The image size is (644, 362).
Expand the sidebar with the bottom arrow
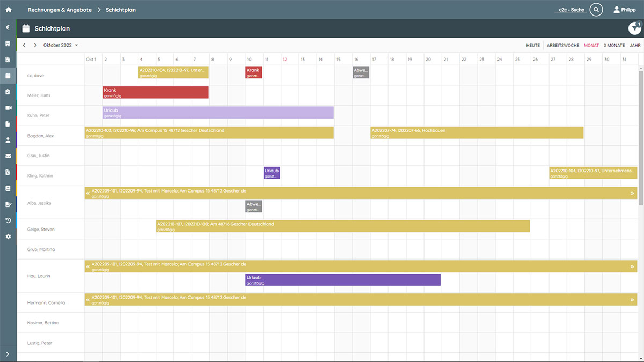[8, 354]
